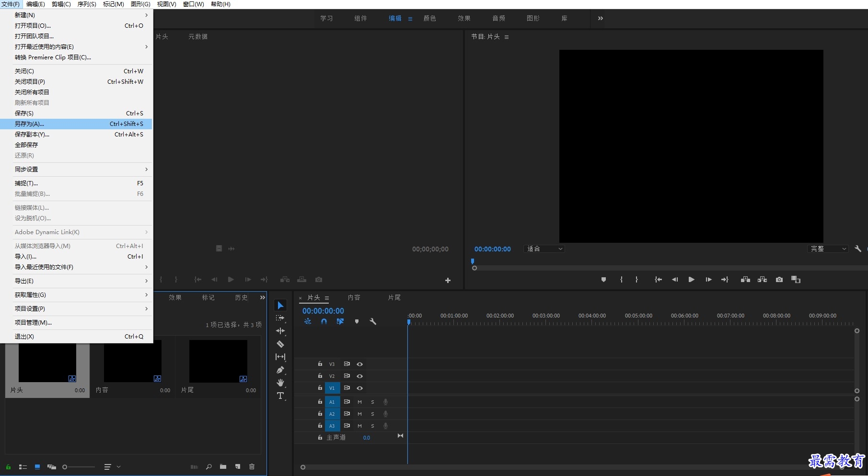Screen dimensions: 868x476
Task: Open the 编辑(E) menu in the menu bar
Action: click(35, 4)
